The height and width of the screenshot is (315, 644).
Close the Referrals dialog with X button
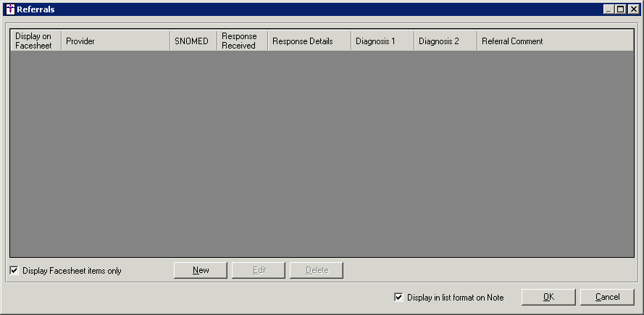[632, 9]
